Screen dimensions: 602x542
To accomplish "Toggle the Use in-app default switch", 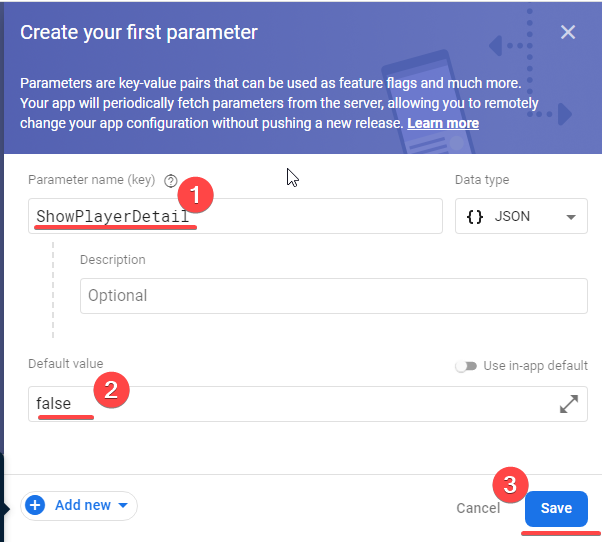I will pyautogui.click(x=466, y=366).
